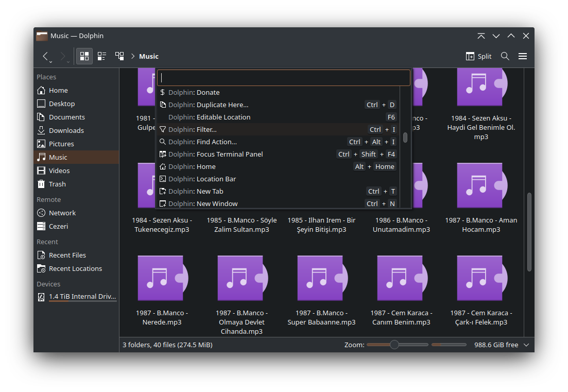The image size is (568, 392).
Task: Switch to Compact view mode
Action: [102, 56]
